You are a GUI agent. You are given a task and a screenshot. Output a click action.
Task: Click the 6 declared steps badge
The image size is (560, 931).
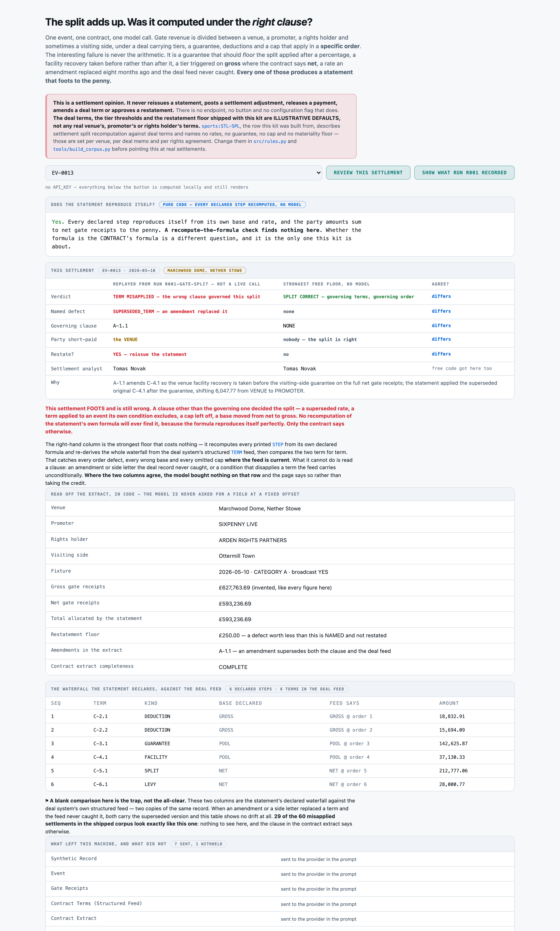coord(286,689)
